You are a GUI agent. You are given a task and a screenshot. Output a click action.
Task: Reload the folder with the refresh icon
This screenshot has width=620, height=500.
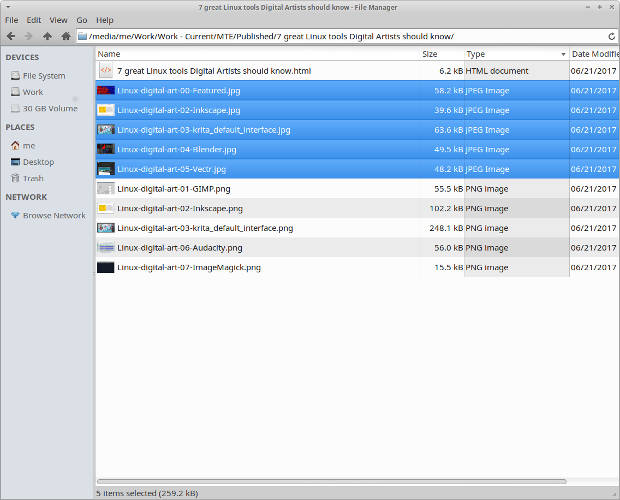[611, 36]
